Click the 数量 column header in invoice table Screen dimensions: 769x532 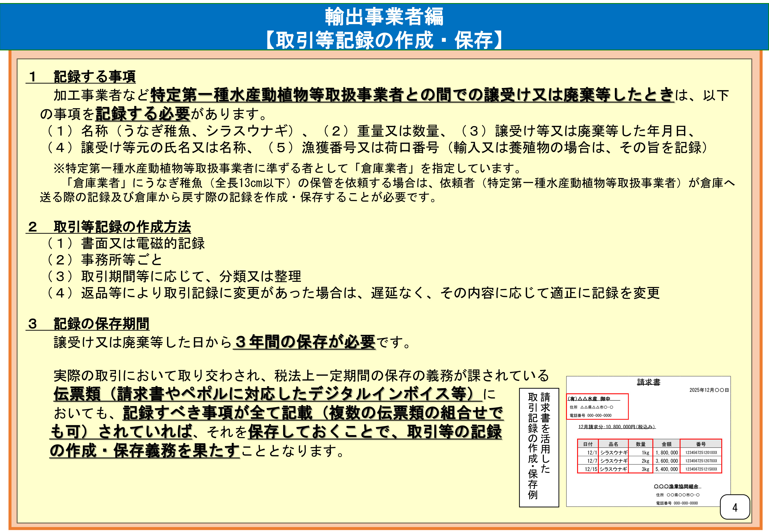[640, 444]
